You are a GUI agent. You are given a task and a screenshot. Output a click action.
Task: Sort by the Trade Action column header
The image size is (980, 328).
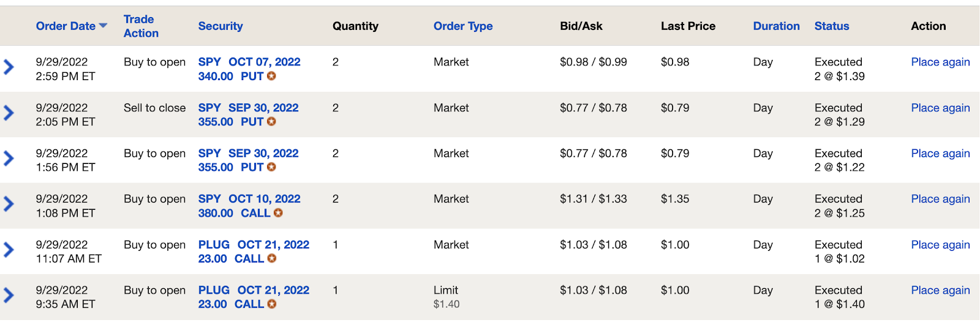coord(141,26)
